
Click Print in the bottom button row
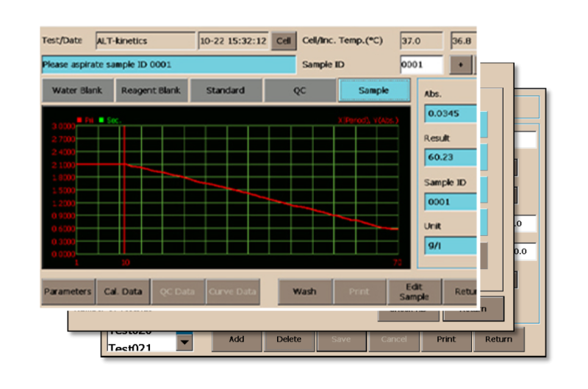[x=446, y=340]
